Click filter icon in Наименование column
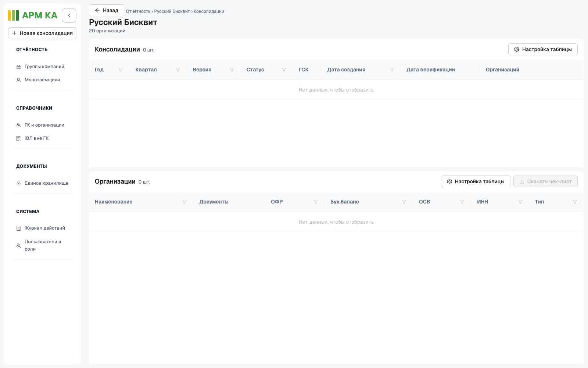This screenshot has height=368, width=588. [x=184, y=202]
